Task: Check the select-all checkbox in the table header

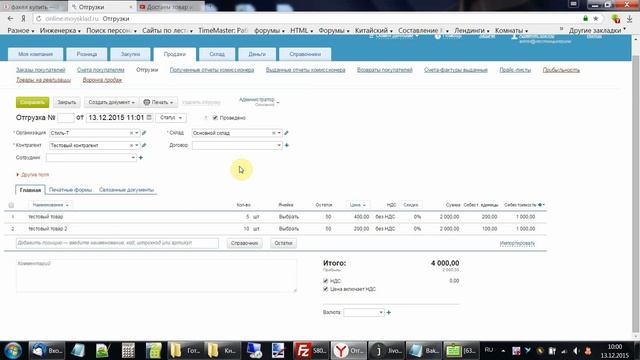Action: tap(11, 205)
